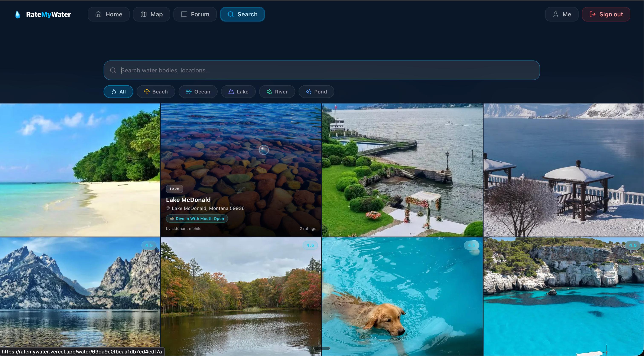644x356 pixels.
Task: Filter results by Pond type
Action: (x=316, y=92)
